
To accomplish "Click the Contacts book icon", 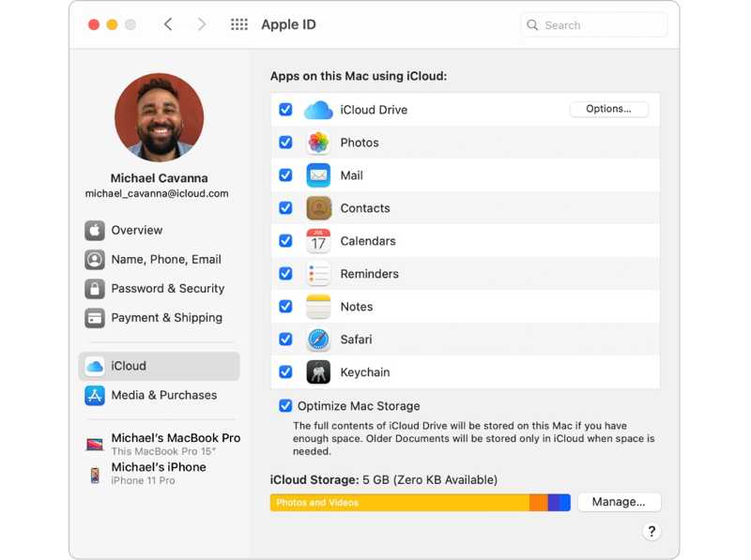I will (318, 208).
